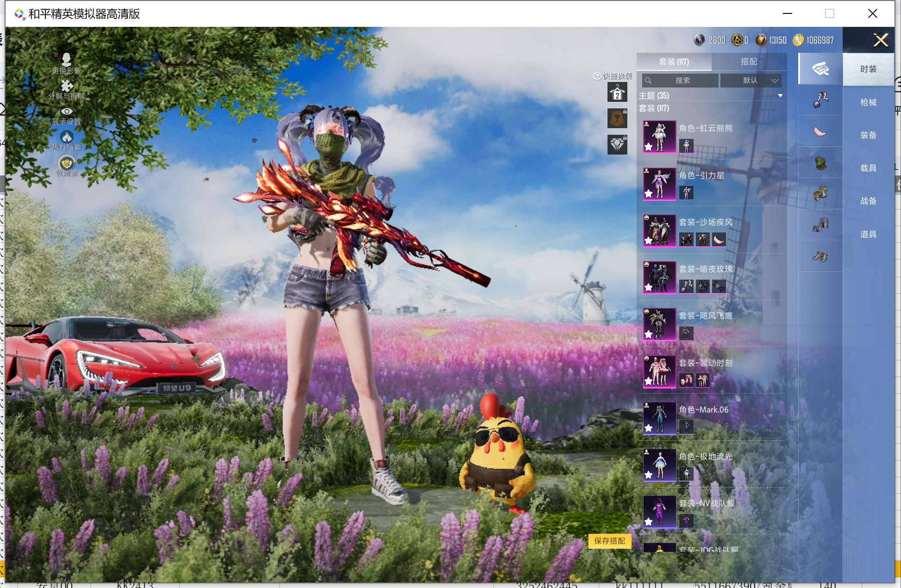Collapse the 套装 (117) list header

[x=654, y=108]
